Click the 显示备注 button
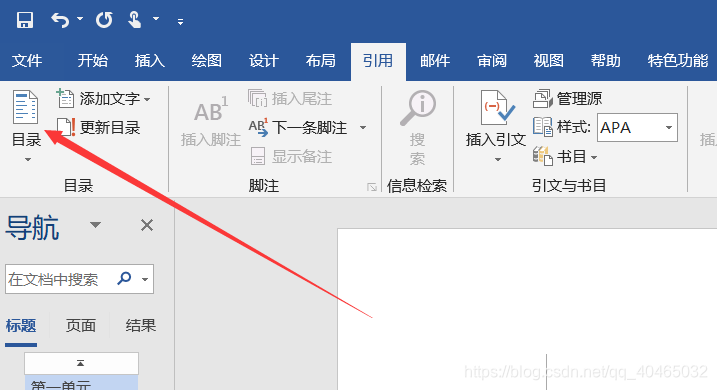 [291, 156]
